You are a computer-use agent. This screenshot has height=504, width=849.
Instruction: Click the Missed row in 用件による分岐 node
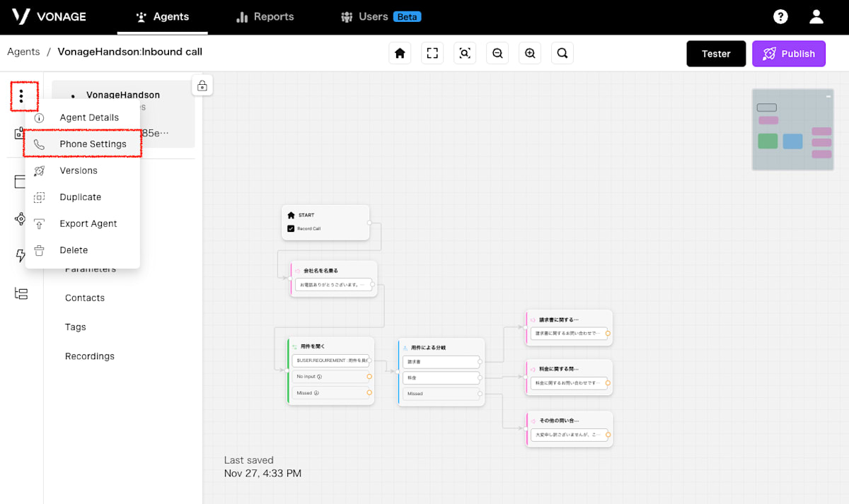click(x=442, y=394)
